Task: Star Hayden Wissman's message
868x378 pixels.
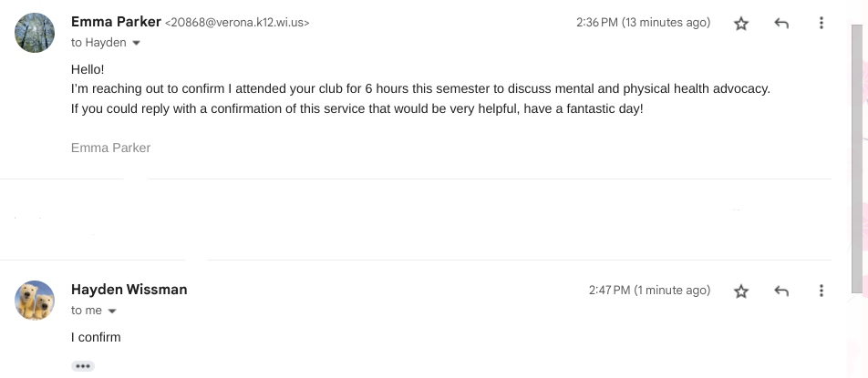Action: [x=741, y=291]
